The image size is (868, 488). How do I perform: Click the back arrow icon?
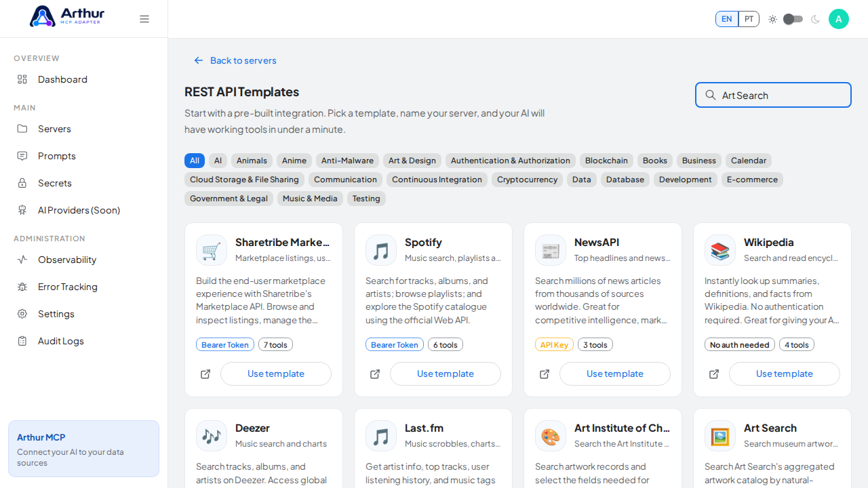199,60
